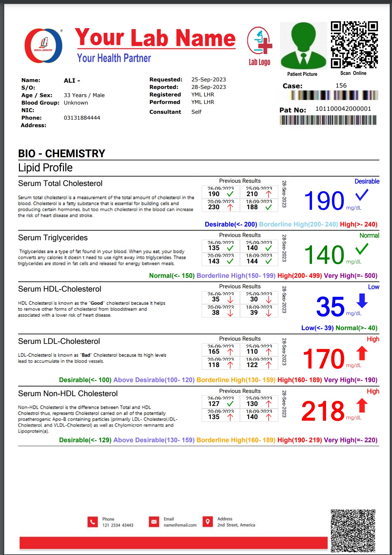The height and width of the screenshot is (555, 392).
Task: Click the address location pin icon
Action: coord(207,522)
